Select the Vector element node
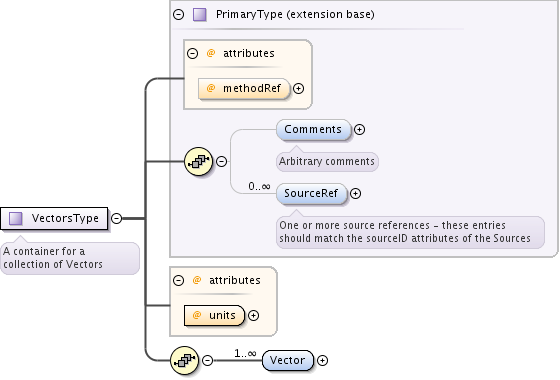Viewport: 560px width, 380px height. point(288,360)
